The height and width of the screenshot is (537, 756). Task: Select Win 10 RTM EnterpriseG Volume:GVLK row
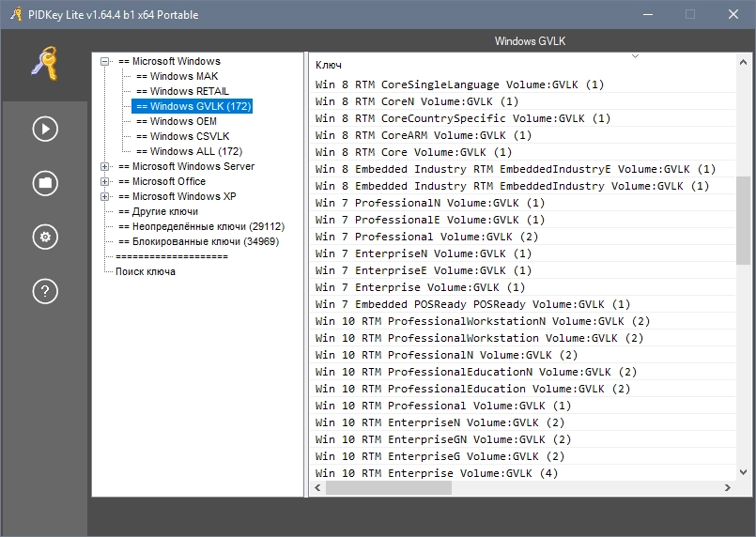(522, 455)
